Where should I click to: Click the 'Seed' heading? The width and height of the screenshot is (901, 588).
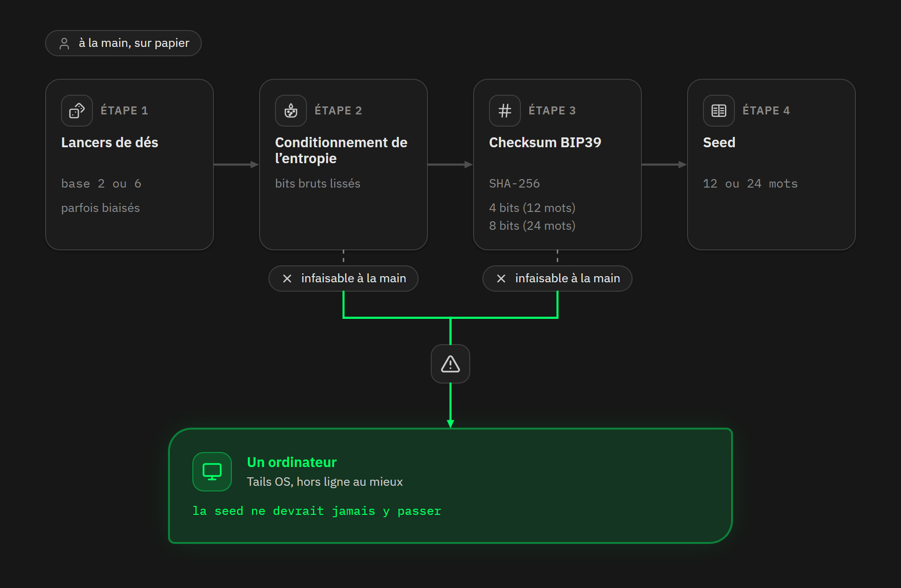719,143
